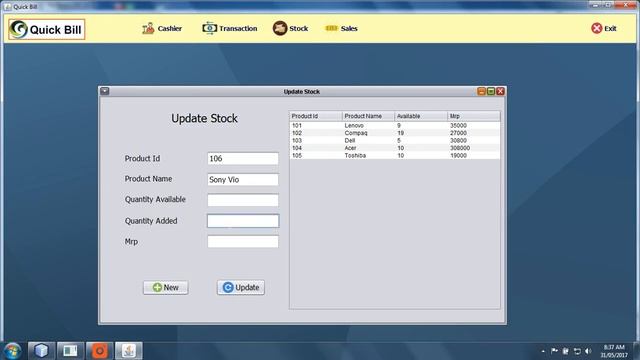Screen dimensions: 640x360
Task: Click the 308000 Mrp value
Action: pos(473,148)
